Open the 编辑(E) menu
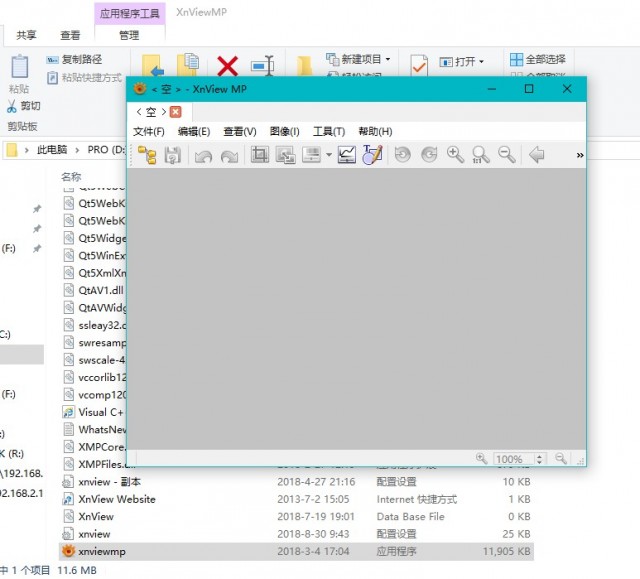The width and height of the screenshot is (640, 579). pyautogui.click(x=194, y=131)
